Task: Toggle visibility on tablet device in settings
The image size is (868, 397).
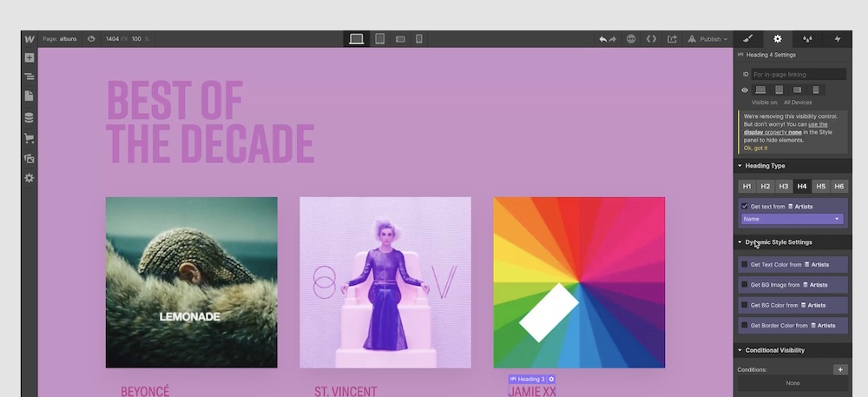Action: [779, 89]
